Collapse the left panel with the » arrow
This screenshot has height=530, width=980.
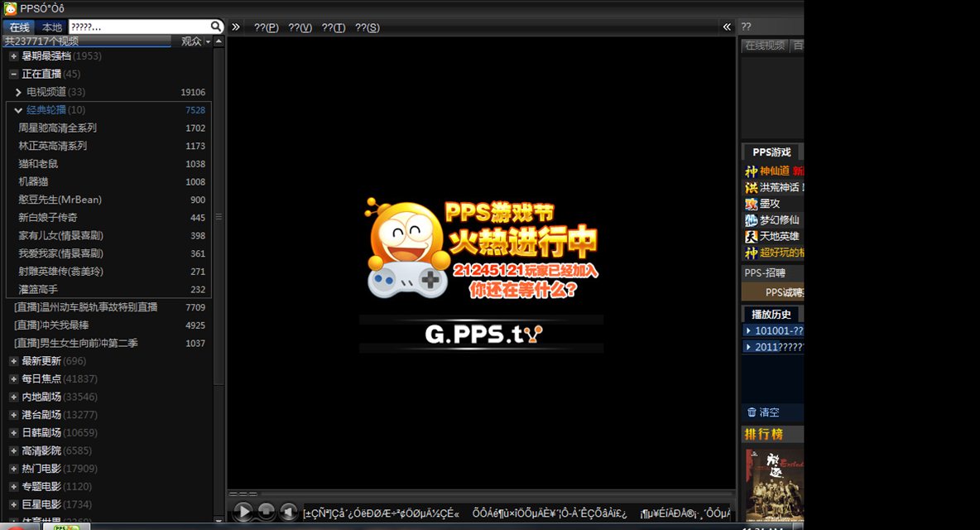236,26
